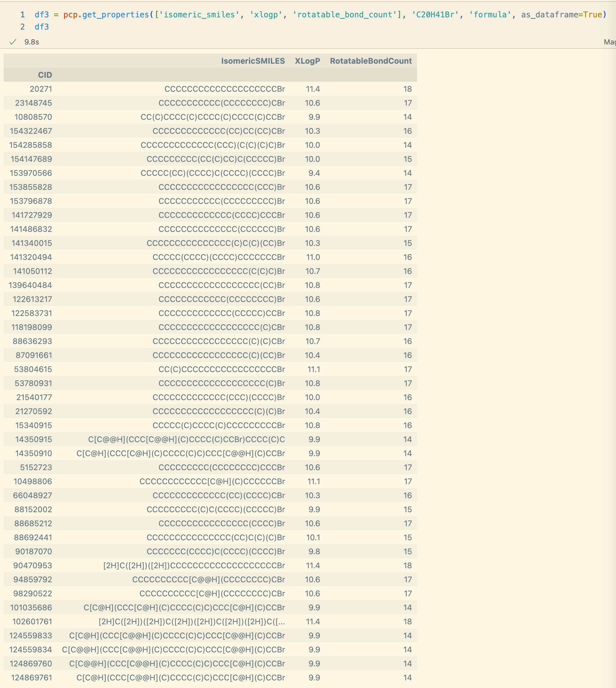Click CID 90470953 cell

[33, 566]
